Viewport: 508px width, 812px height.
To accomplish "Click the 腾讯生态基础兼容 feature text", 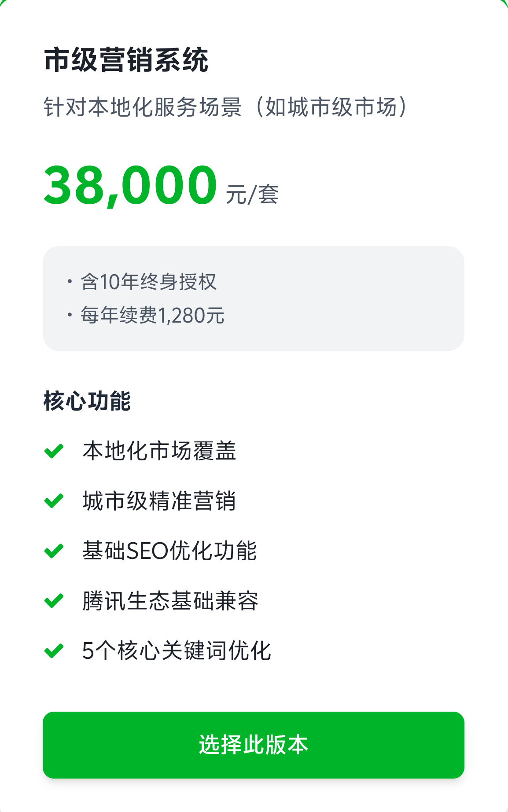I will [x=170, y=601].
